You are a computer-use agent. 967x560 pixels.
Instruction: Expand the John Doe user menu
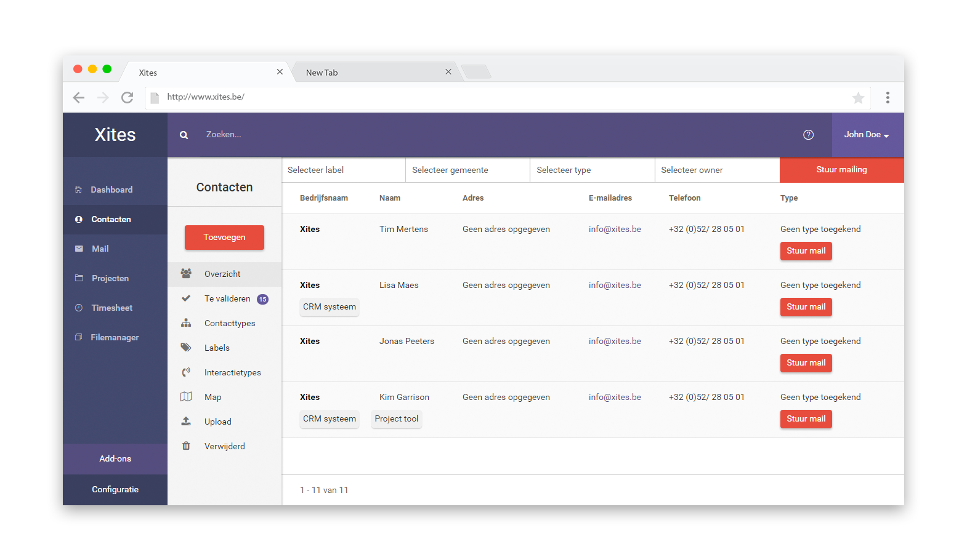point(867,135)
